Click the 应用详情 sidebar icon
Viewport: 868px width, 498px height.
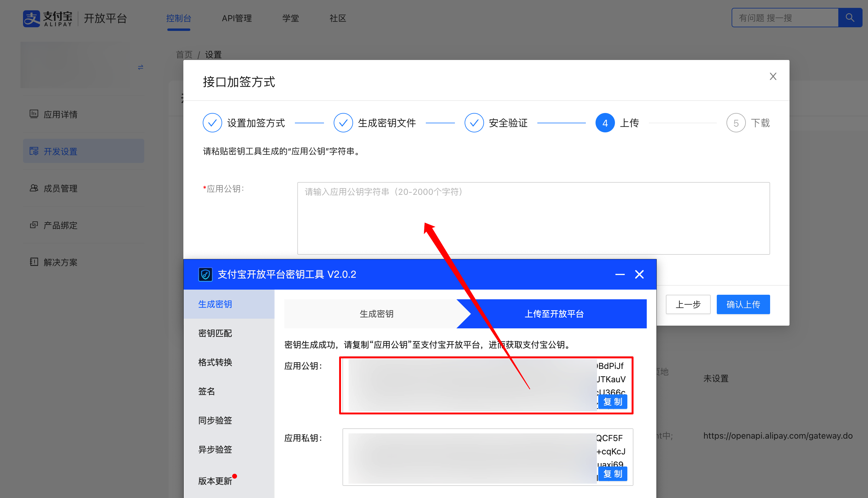[x=34, y=114]
